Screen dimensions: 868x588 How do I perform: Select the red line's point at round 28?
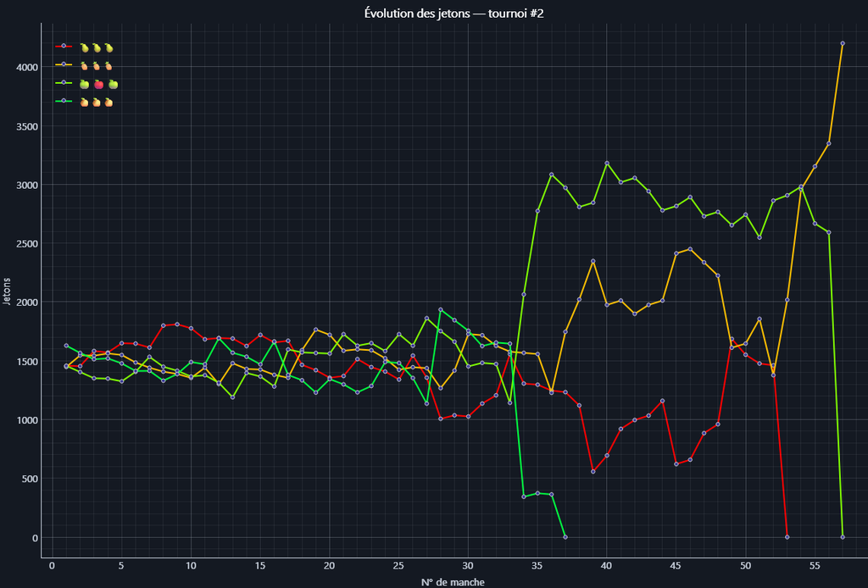(x=441, y=419)
